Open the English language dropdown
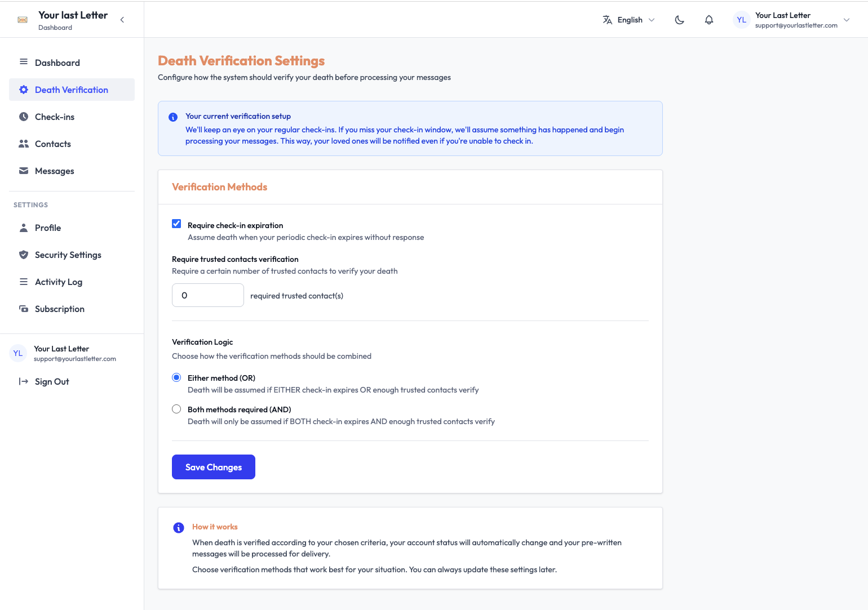 click(628, 20)
